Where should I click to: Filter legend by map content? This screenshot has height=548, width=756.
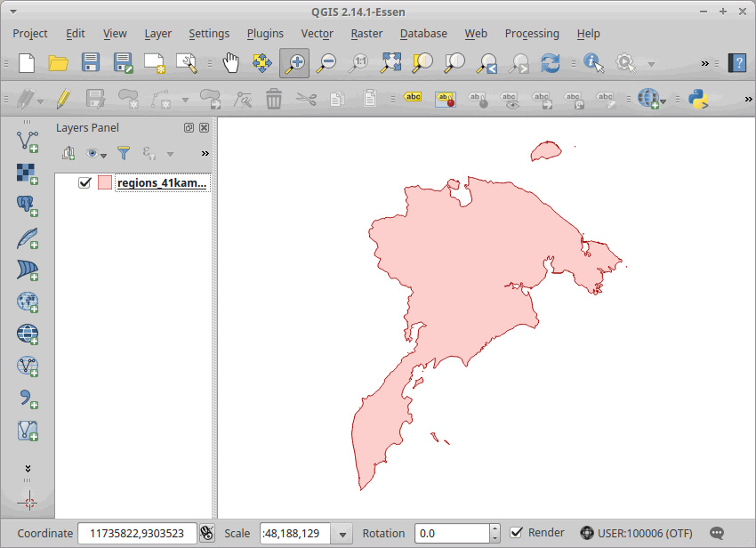pos(124,154)
